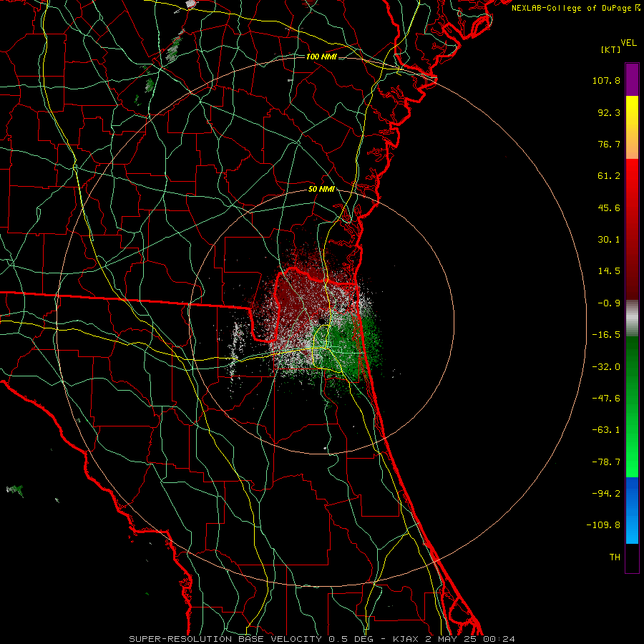Screen dimensions: 644x644
Task: Pick the black TH segment of the color scale
Action: tap(632, 558)
